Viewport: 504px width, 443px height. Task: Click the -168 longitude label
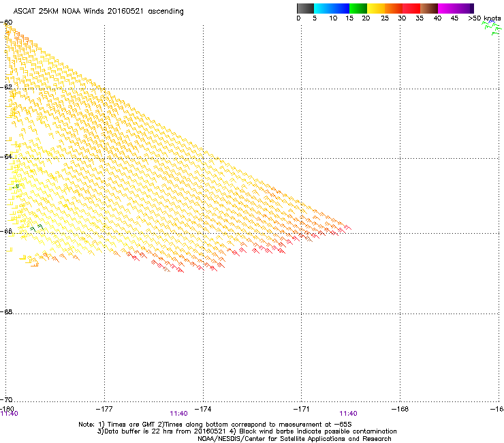point(400,409)
